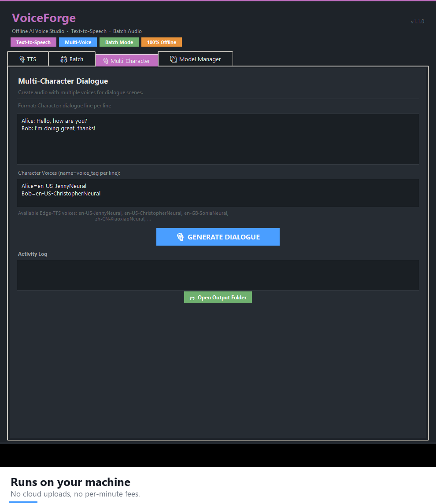
Task: Focus the dialogue script text area
Action: point(218,139)
